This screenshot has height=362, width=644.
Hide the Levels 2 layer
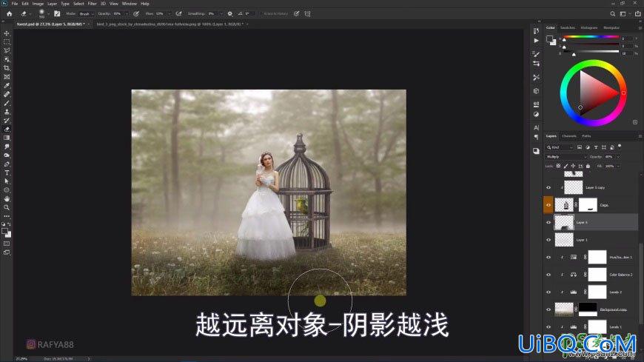[x=549, y=292]
